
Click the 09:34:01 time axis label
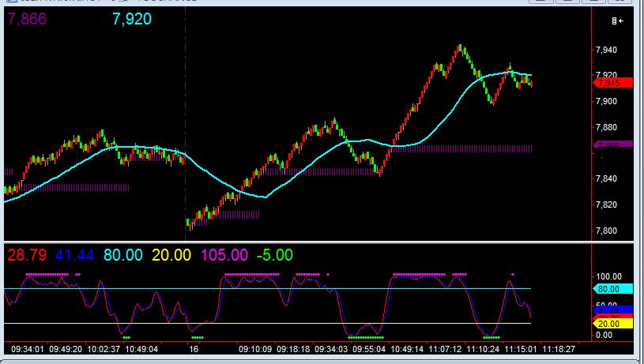27,349
